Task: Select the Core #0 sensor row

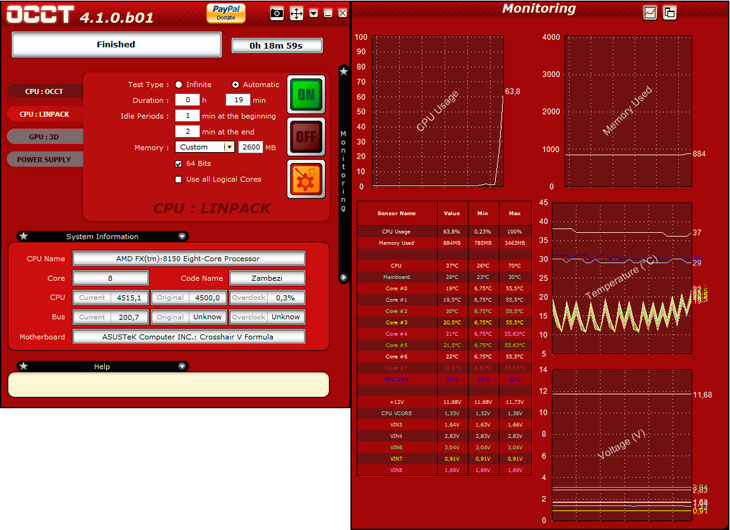Action: click(444, 288)
